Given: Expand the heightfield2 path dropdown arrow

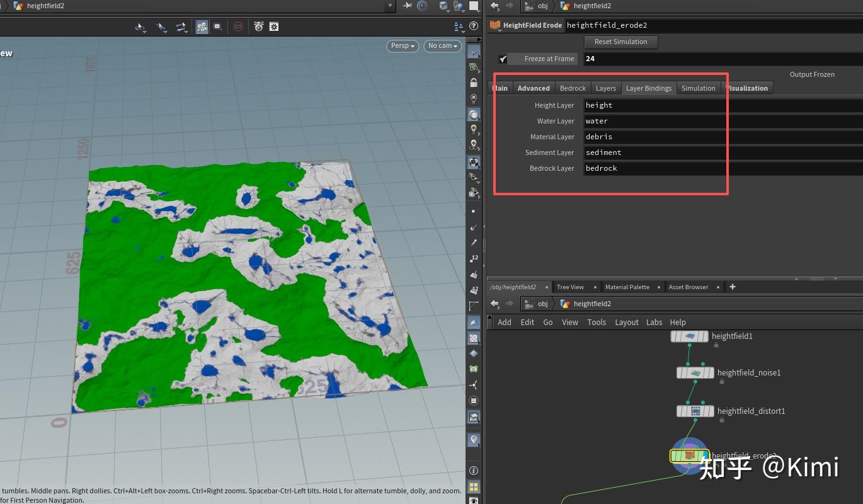Looking at the screenshot, I should 390,6.
